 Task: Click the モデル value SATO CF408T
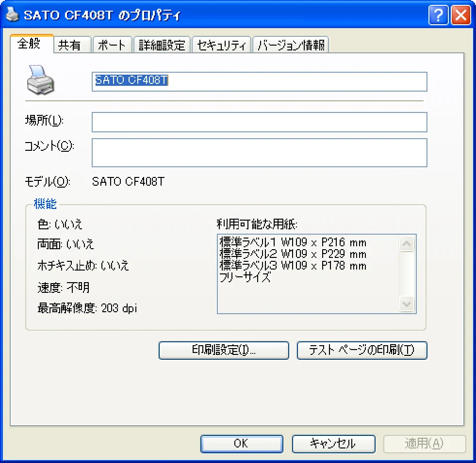[128, 181]
